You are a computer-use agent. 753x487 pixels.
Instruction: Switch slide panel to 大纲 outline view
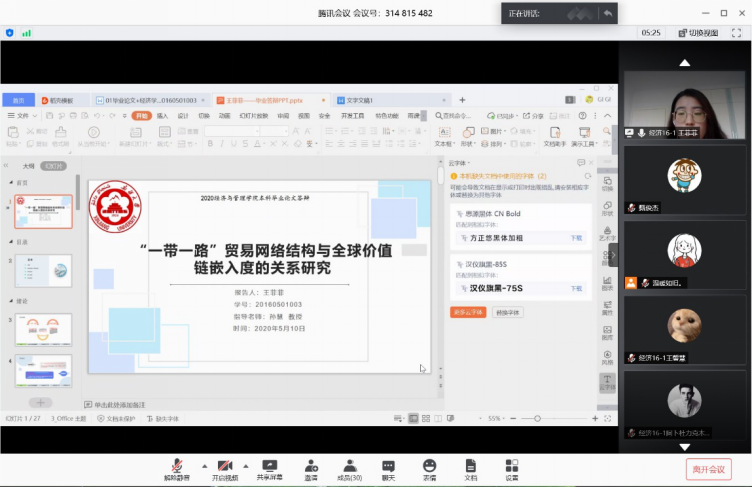pos(28,166)
